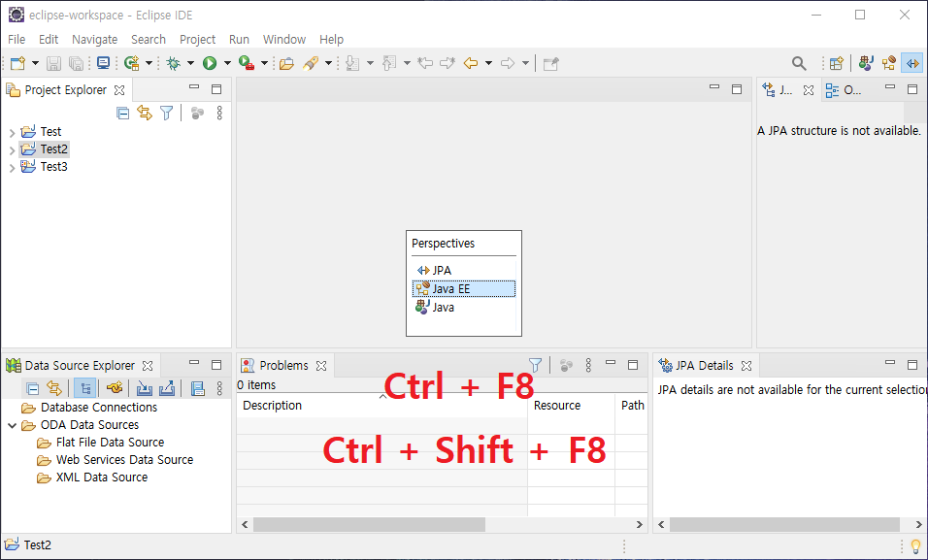Switch to Java perspective via the toolbar icon
The height and width of the screenshot is (560, 928).
(x=867, y=63)
